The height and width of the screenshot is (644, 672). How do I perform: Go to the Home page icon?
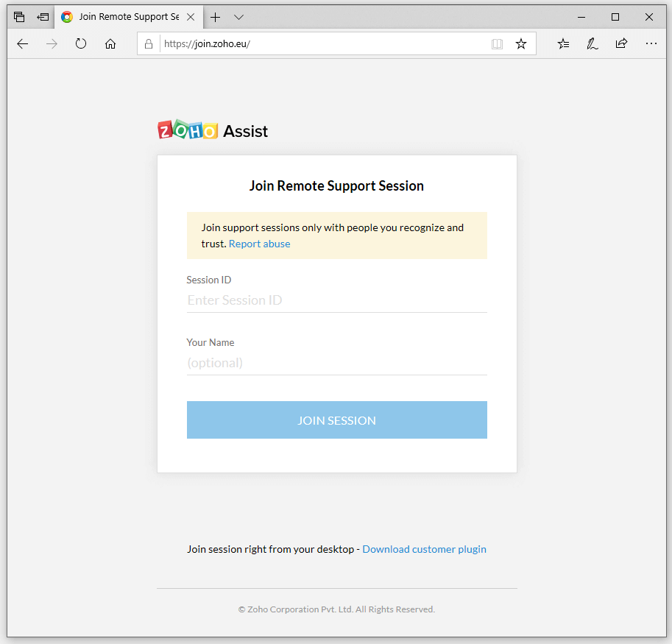tap(110, 44)
